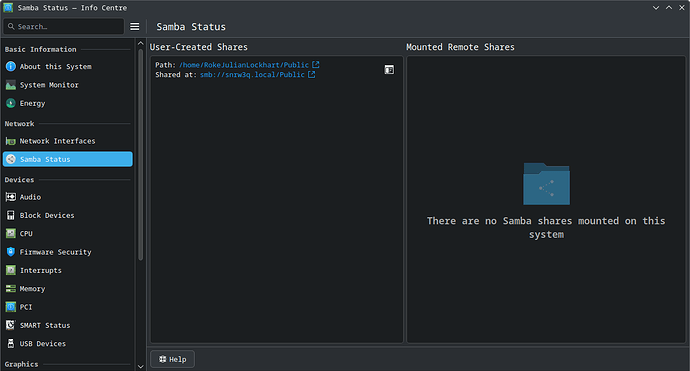The width and height of the screenshot is (690, 371).
Task: Open the /home/RokeJulianLockhart/Public path link
Action: point(244,65)
